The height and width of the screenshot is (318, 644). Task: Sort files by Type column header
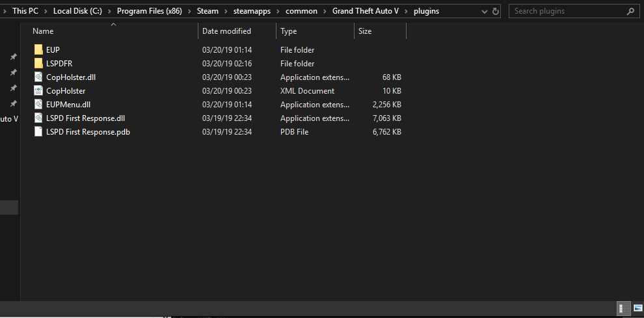[288, 31]
